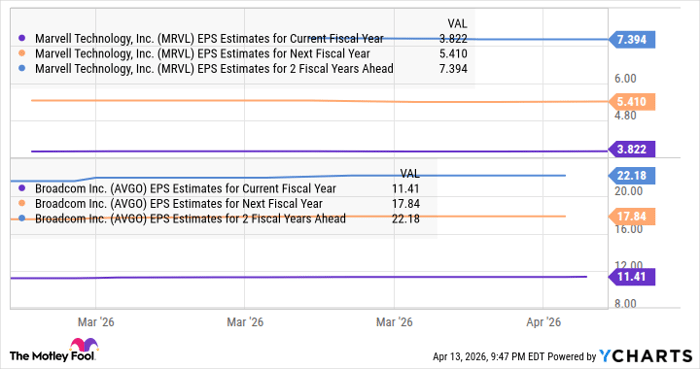
Task: Click the 11.41 value in Broadcom legend
Action: point(406,189)
